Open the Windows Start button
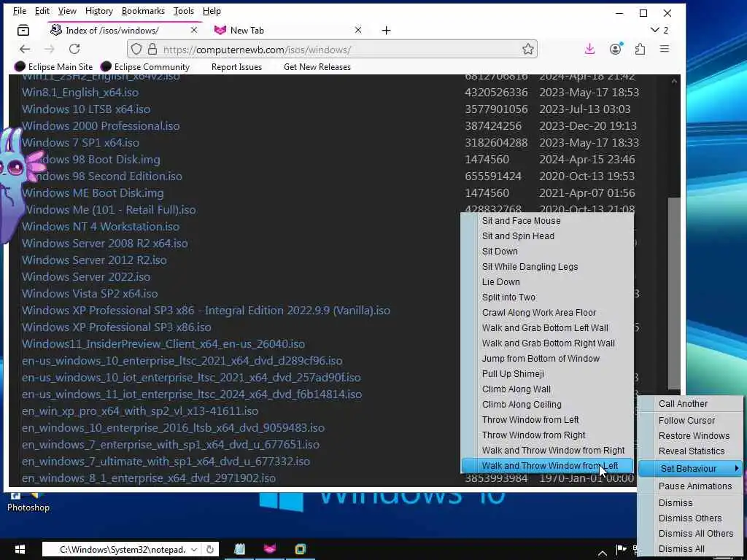This screenshot has height=560, width=747. (20, 550)
